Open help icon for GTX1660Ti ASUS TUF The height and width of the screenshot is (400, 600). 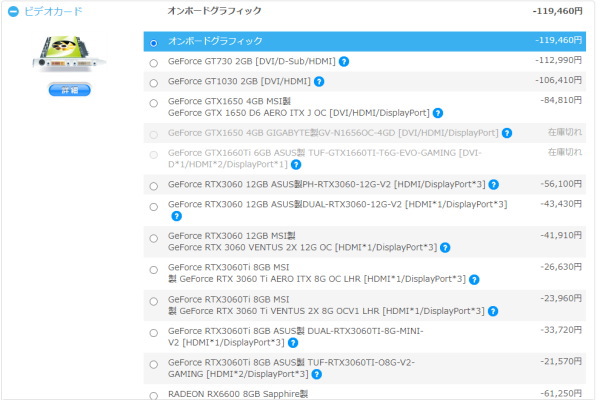(x=296, y=165)
